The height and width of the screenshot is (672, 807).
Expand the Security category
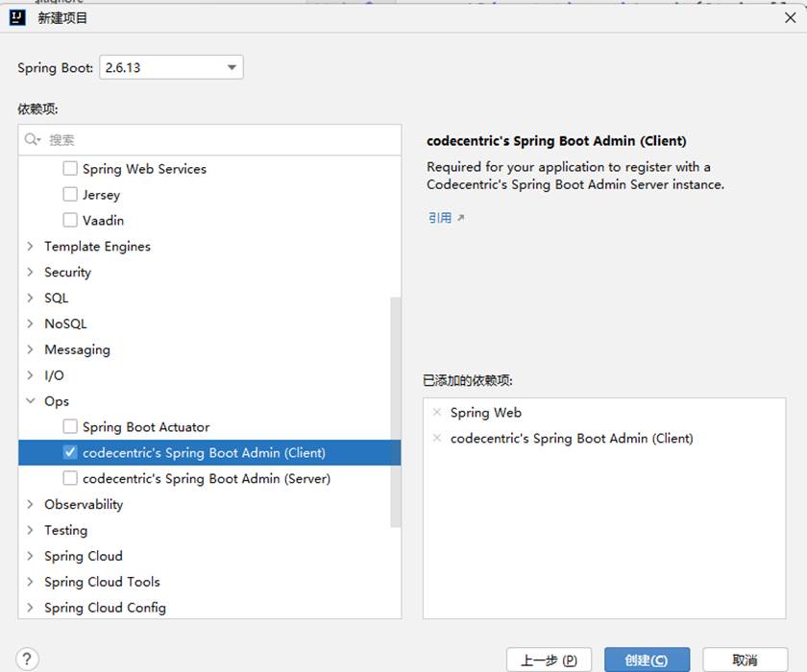(30, 272)
